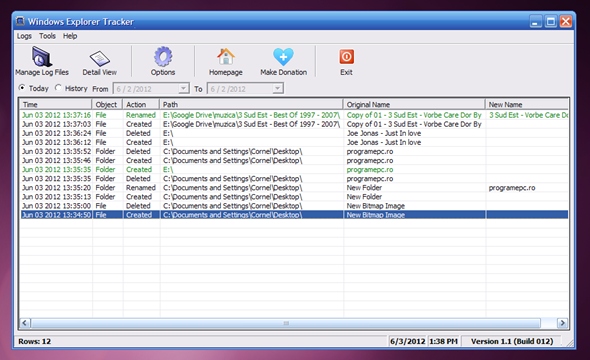
Task: Click new name 'programepc.ro' cell
Action: click(512, 187)
